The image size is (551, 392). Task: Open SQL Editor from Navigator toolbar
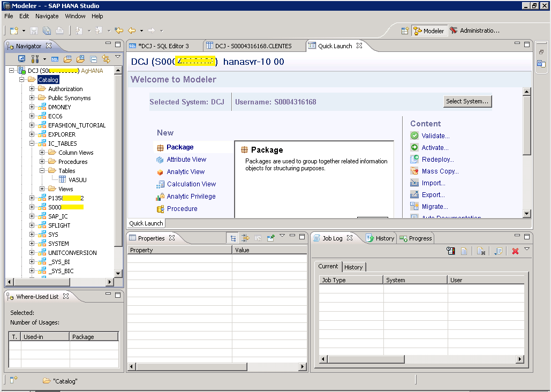tap(55, 59)
